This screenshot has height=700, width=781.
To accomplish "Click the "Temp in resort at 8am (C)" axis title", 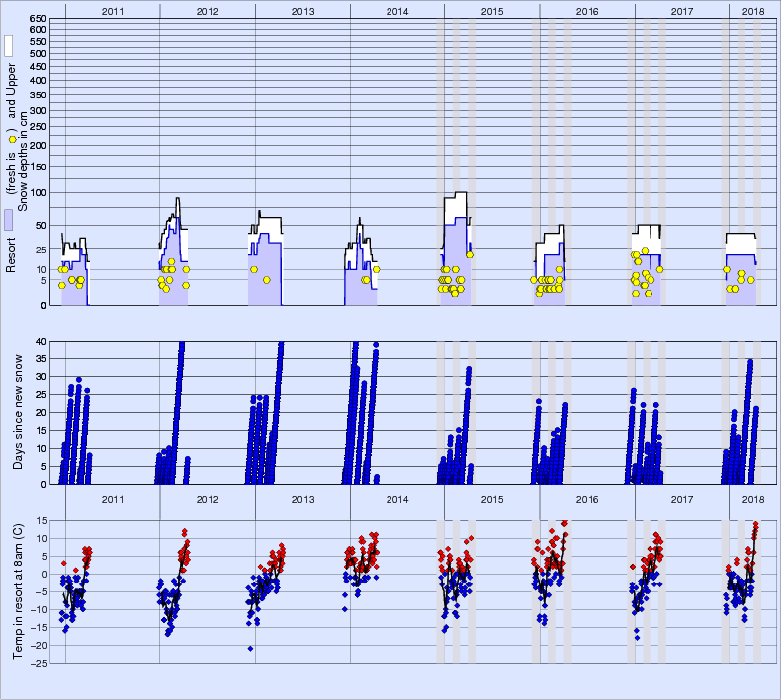I will pyautogui.click(x=18, y=591).
